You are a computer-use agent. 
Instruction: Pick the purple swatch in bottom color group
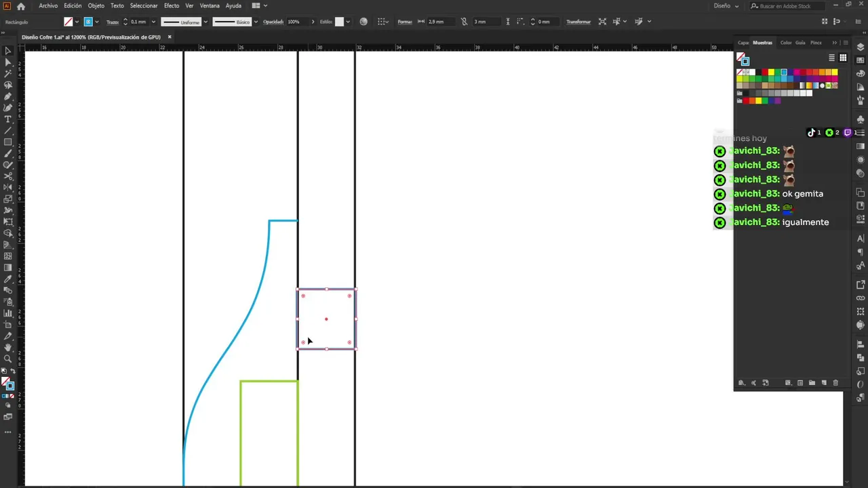(777, 101)
